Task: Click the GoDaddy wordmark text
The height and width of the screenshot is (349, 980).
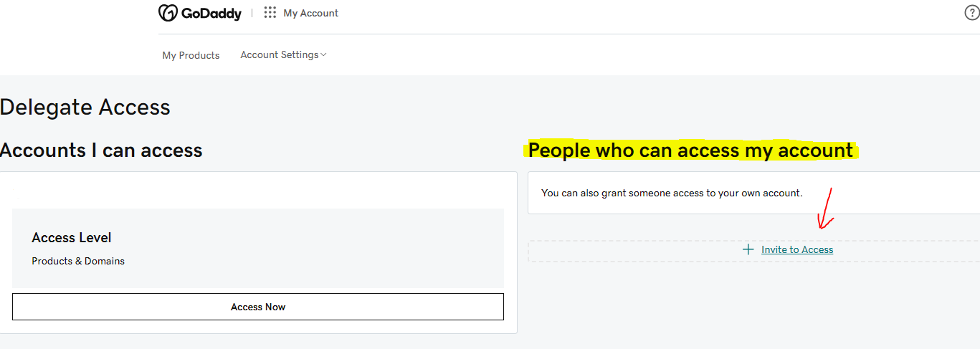Action: (x=211, y=13)
